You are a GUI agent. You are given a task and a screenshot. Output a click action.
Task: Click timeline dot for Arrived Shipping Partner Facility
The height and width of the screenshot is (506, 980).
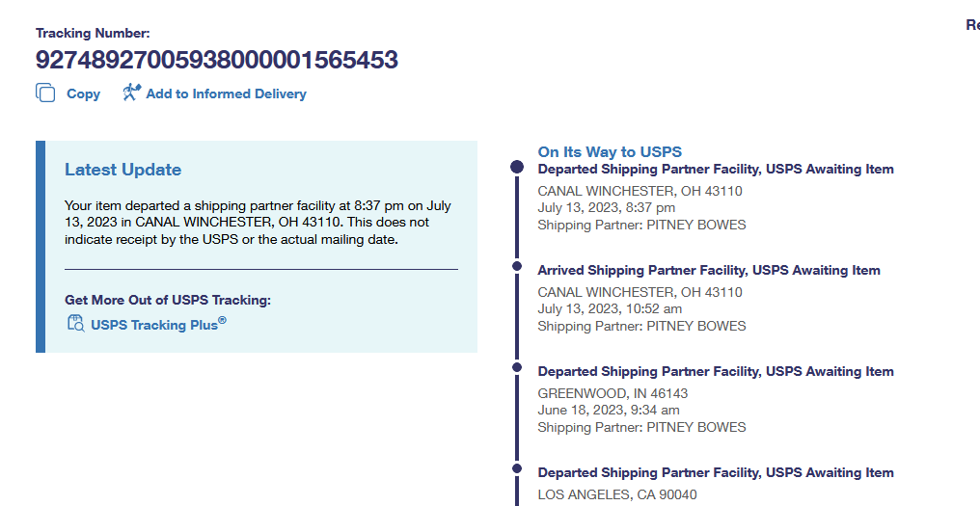[x=517, y=266]
